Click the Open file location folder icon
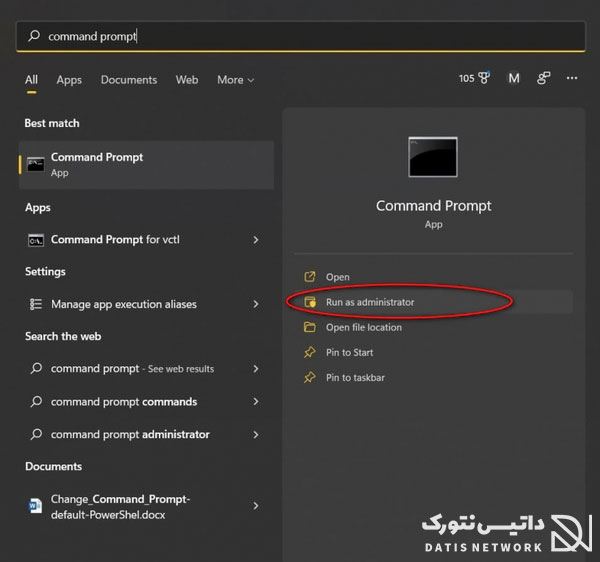Viewport: 600px width, 562px height. (x=310, y=327)
